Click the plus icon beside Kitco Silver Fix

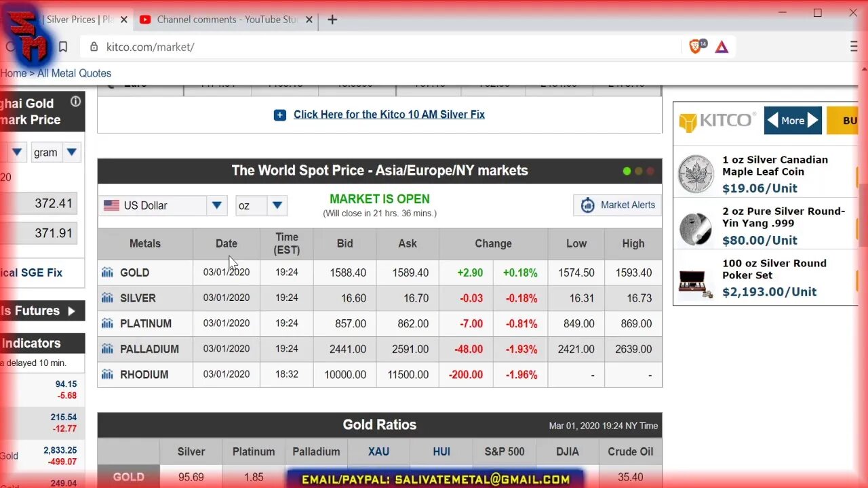point(280,115)
